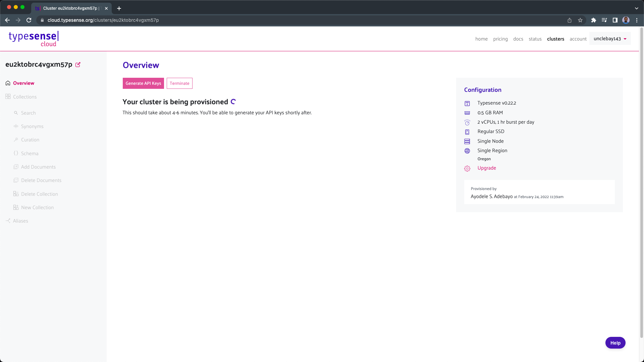Click the Search magnifier icon in sidebar
Screen dimensions: 644x362
click(16, 113)
